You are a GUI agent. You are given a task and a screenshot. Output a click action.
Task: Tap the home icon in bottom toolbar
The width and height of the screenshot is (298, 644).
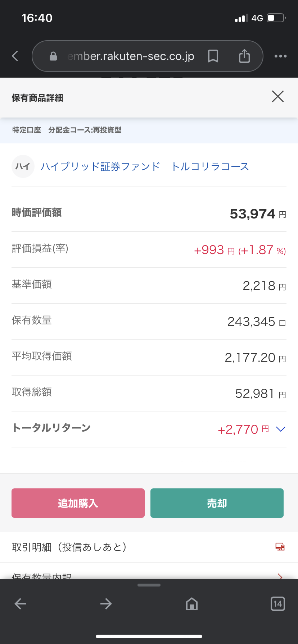192,604
